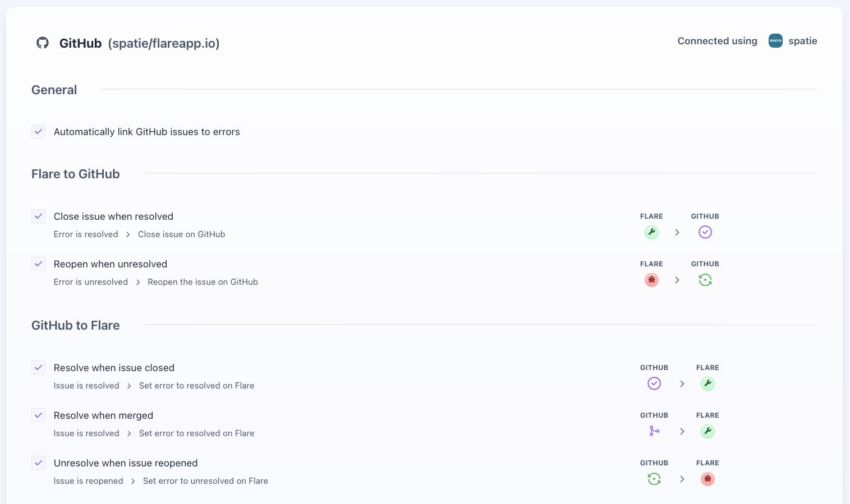Click arrow between icons in Reopen when unresolved row

677,280
